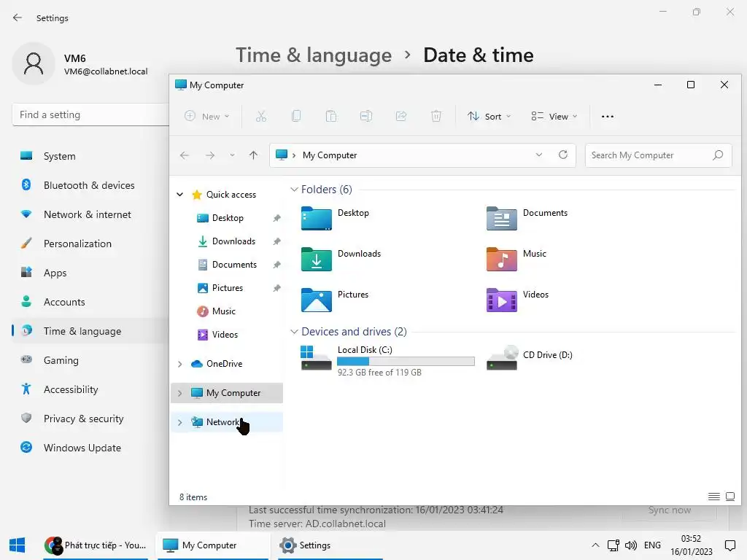Click the Settings back arrow
Screen dimensions: 747x560
tap(18, 17)
